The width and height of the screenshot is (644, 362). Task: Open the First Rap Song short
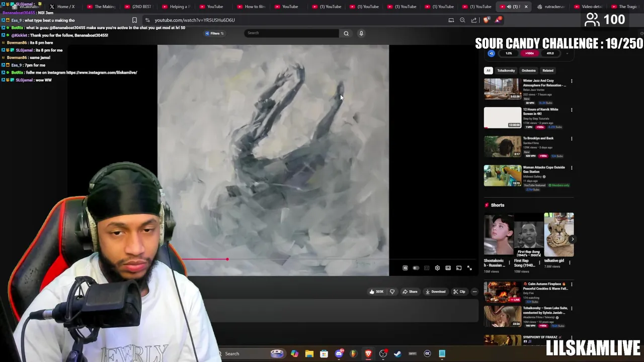tap(528, 235)
